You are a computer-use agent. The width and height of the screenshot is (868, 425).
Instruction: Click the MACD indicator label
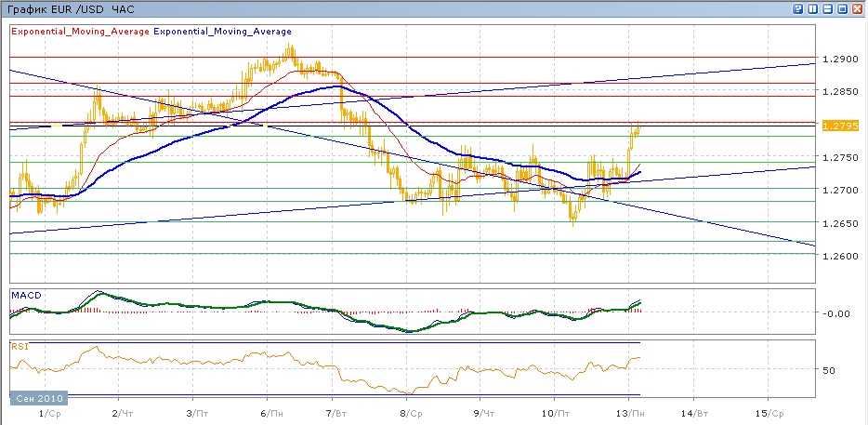coord(25,295)
